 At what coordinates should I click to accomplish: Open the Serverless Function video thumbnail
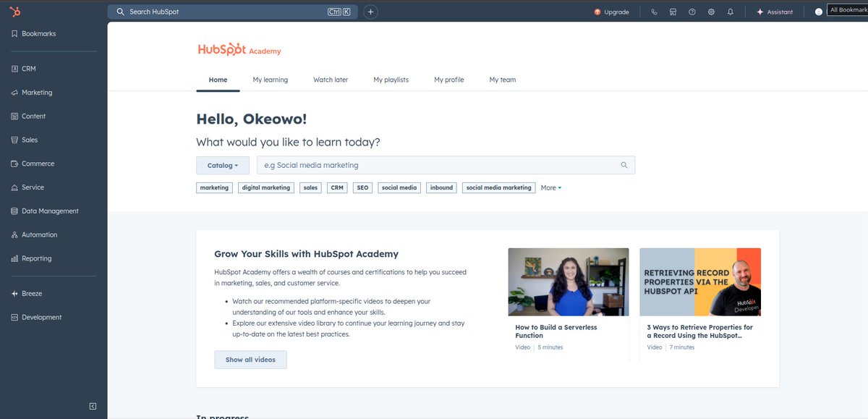(x=569, y=282)
